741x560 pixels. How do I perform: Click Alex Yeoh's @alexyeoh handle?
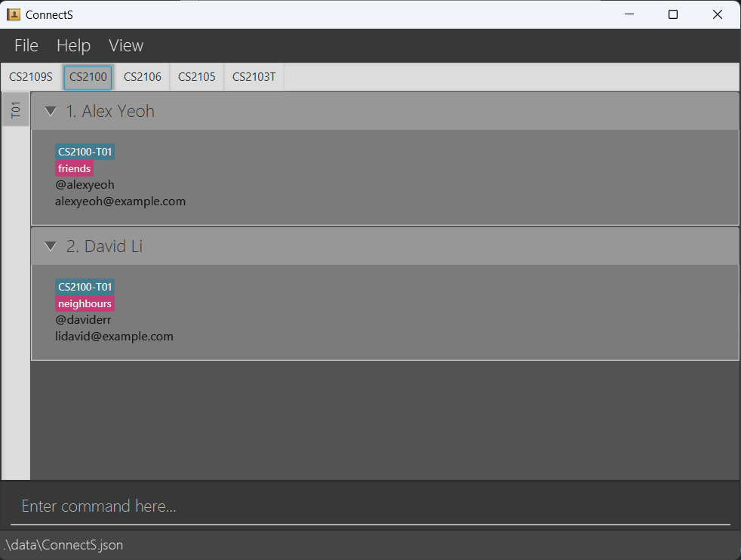coord(85,184)
